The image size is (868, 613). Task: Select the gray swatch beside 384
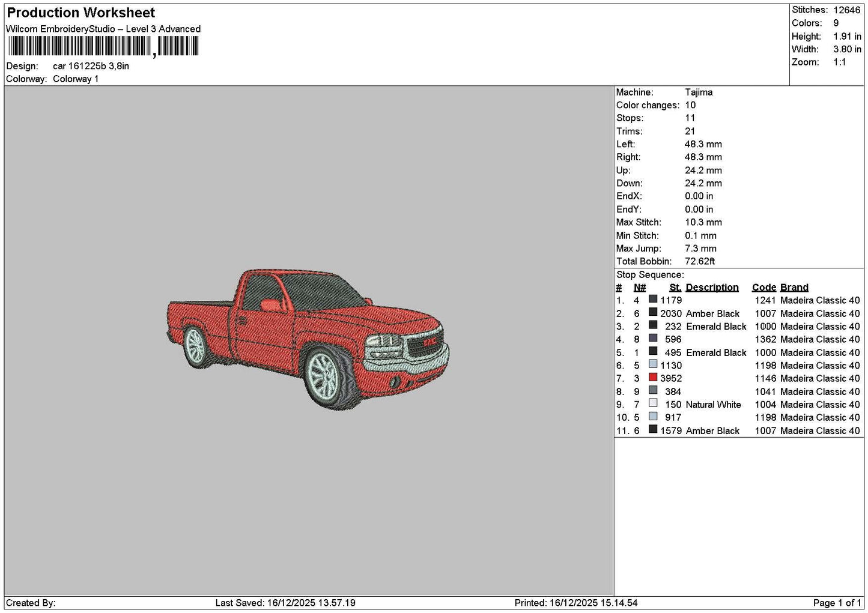[x=653, y=391]
